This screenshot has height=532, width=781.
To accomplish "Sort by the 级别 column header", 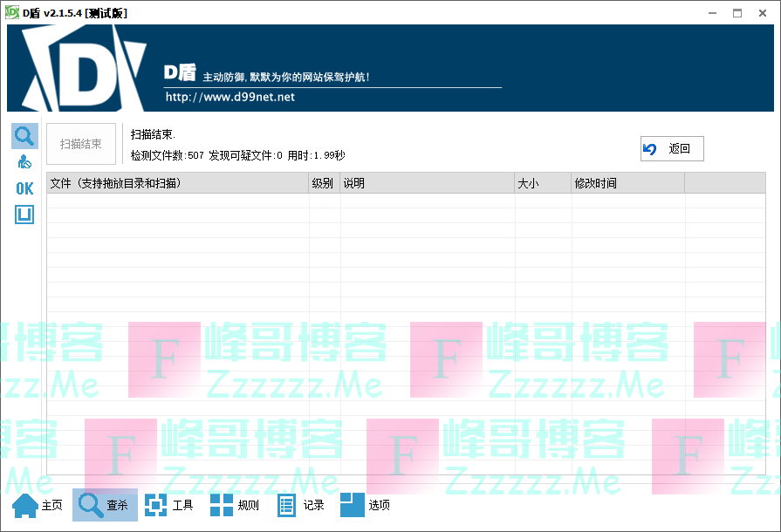I will point(324,183).
